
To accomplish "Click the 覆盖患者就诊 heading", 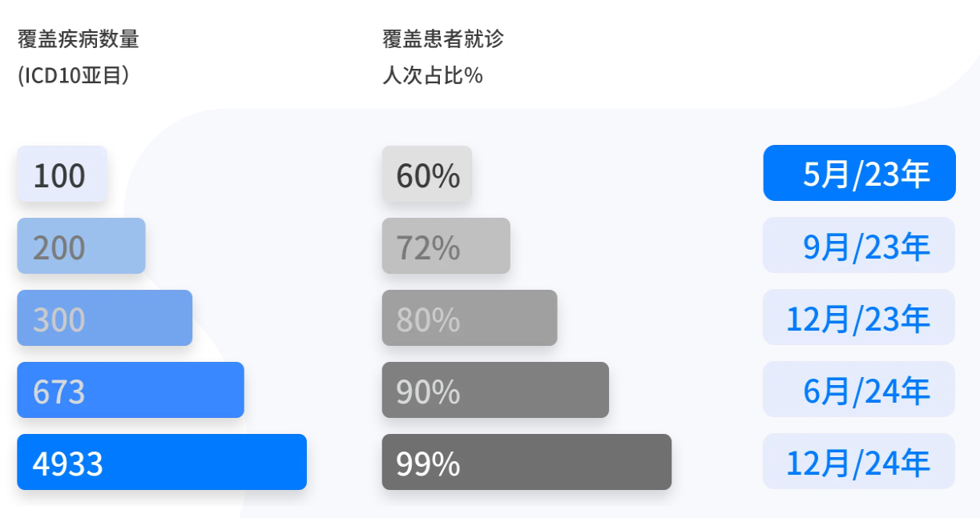I will coord(443,38).
